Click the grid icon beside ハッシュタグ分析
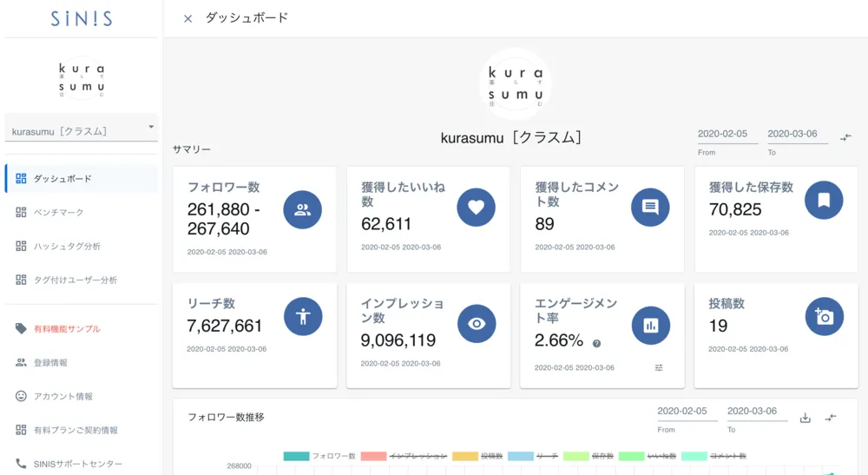The width and height of the screenshot is (868, 475). pyautogui.click(x=21, y=246)
